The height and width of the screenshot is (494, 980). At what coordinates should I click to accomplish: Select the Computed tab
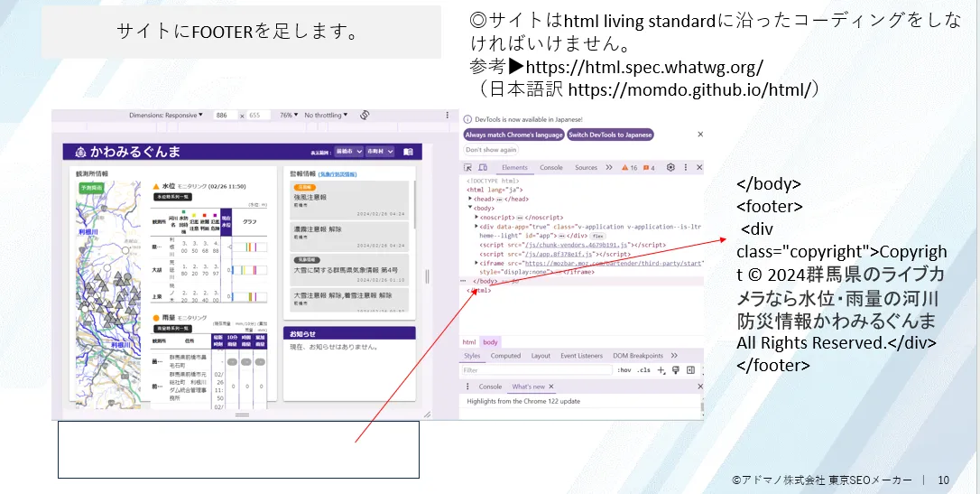[x=505, y=355]
